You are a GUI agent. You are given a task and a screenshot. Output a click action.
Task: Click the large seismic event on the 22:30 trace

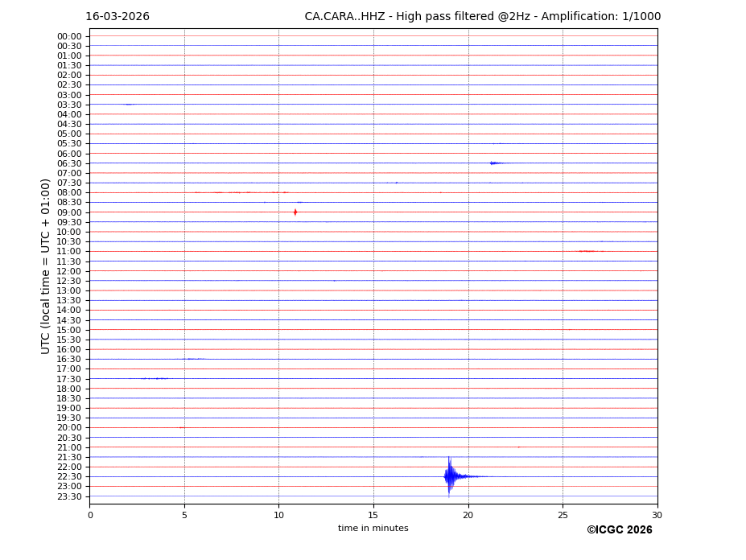click(x=450, y=476)
